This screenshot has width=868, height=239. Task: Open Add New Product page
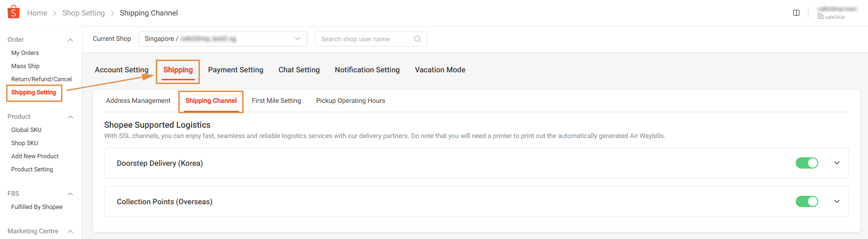click(35, 156)
